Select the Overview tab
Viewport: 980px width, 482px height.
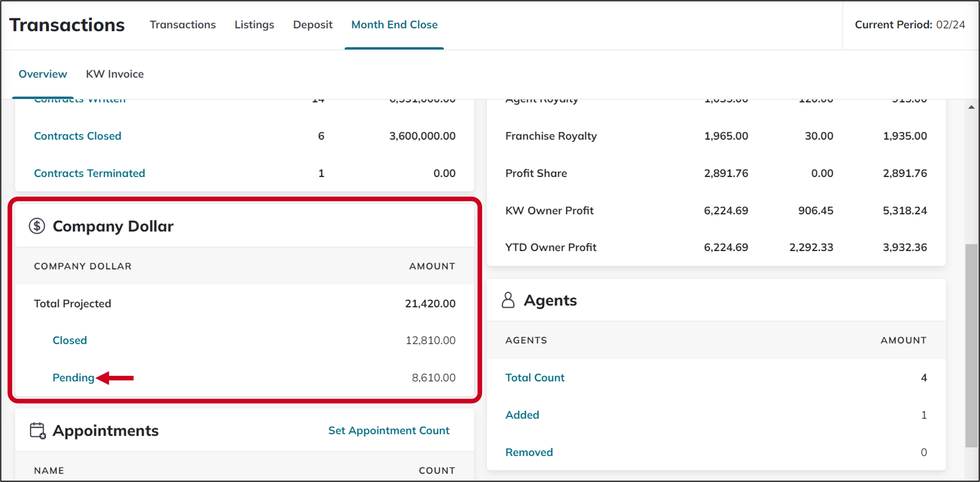tap(43, 73)
